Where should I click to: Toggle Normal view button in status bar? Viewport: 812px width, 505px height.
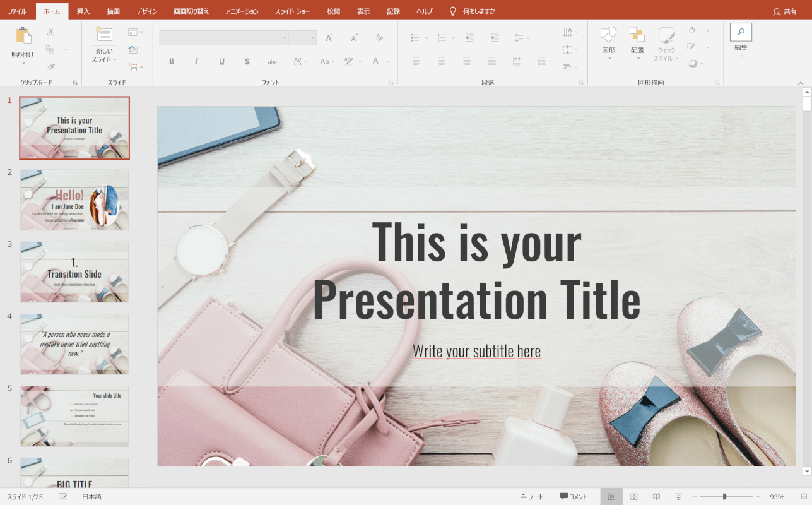(611, 497)
